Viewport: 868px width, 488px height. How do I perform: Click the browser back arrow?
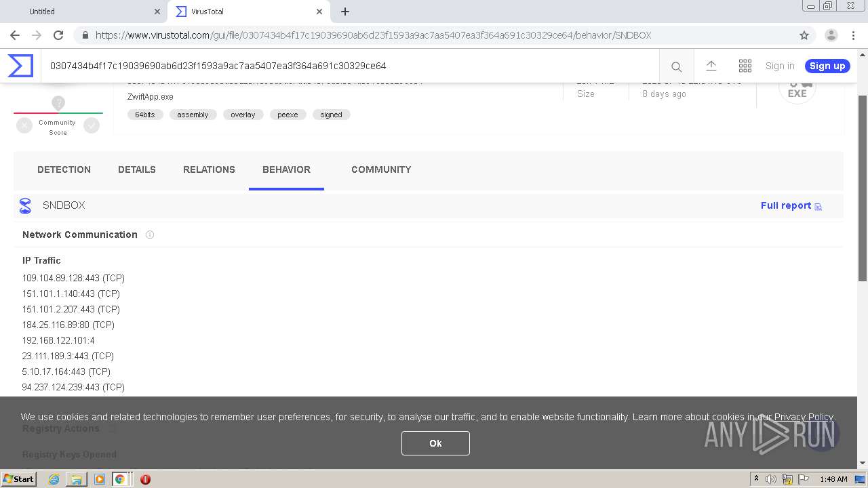click(x=15, y=35)
